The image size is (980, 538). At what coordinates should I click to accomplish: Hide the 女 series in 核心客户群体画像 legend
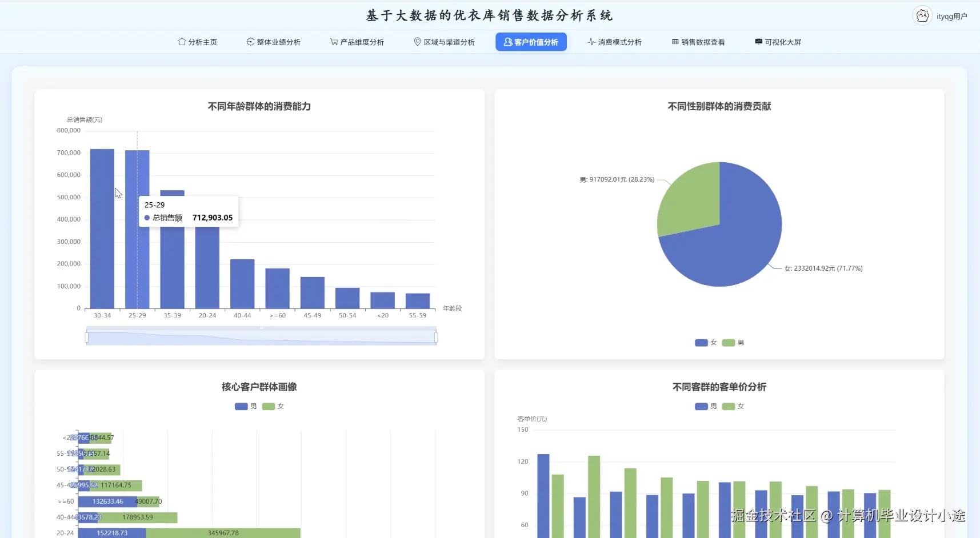273,407
